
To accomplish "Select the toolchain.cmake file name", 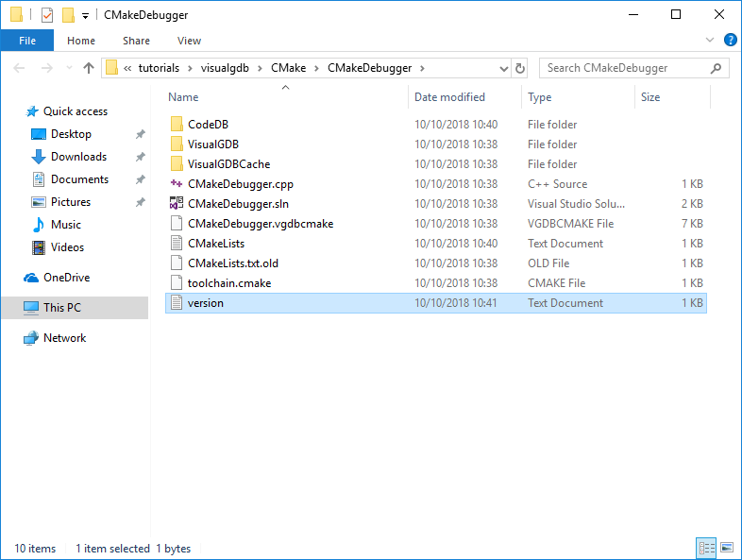I will click(x=229, y=283).
